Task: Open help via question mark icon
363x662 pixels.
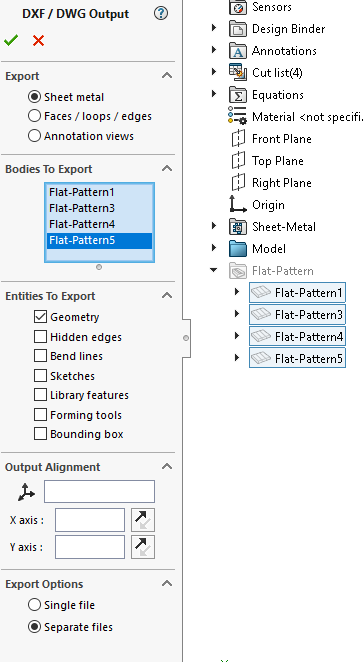Action: click(160, 14)
